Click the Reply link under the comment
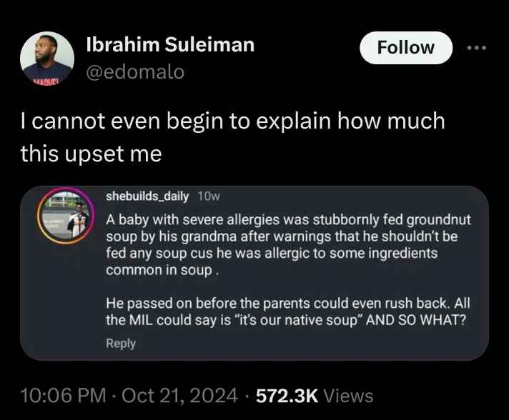This screenshot has width=509, height=420. [121, 344]
